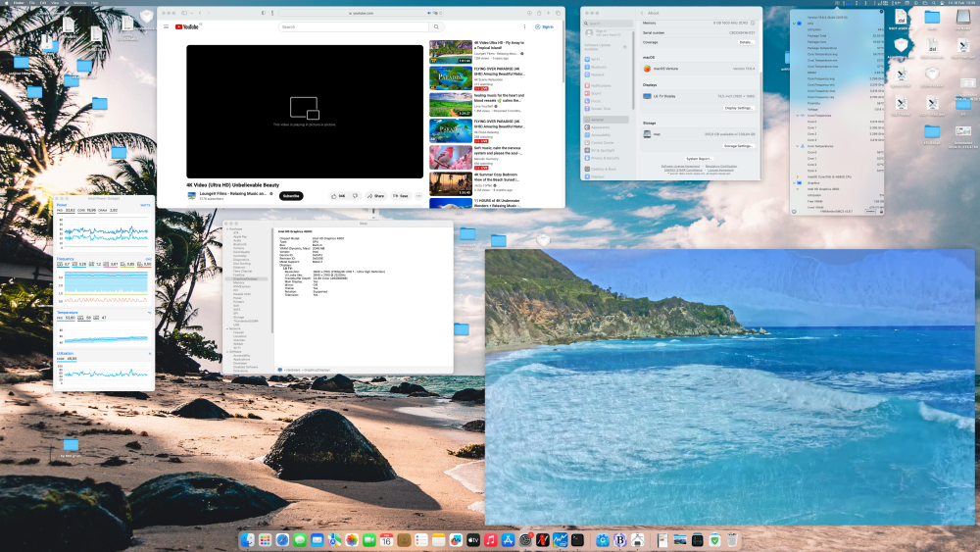Like the video with thumbs up
Screen dimensions: 980x552
tap(338, 196)
